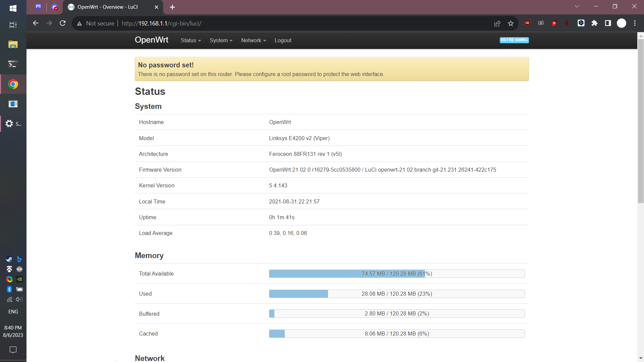
Task: Toggle the REFRESHING auto-refresh indicator
Action: pyautogui.click(x=514, y=40)
